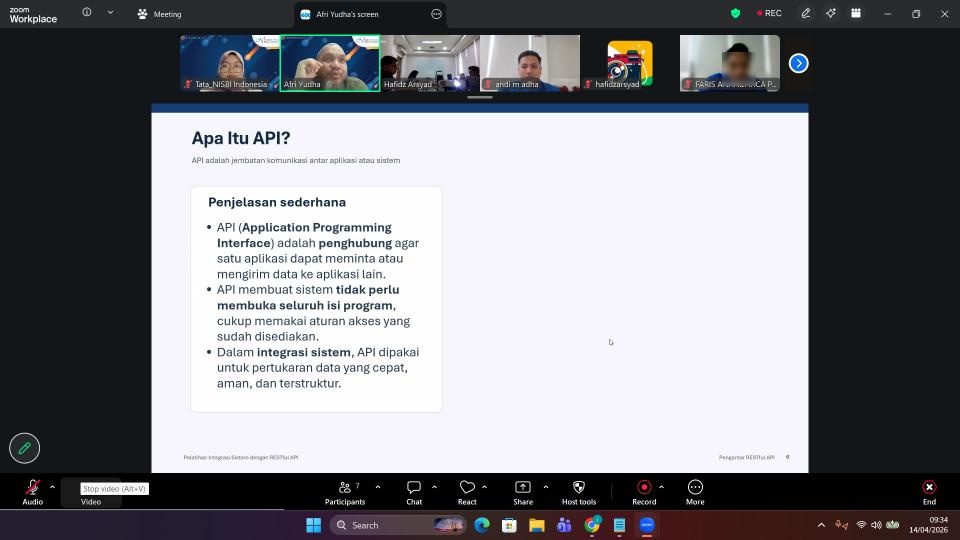Expand the Chat options arrow
Image resolution: width=960 pixels, height=540 pixels.
[434, 487]
